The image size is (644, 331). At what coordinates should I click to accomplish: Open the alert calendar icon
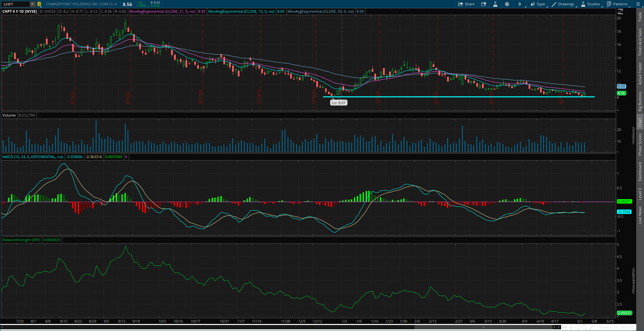pos(484,4)
